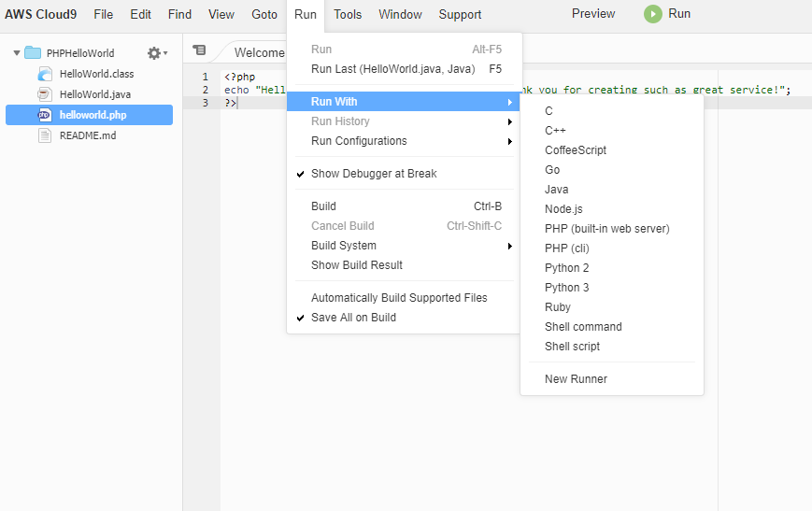812x511 pixels.
Task: Collapse the PHPHelloWorld folder tree arrow
Action: pos(17,53)
